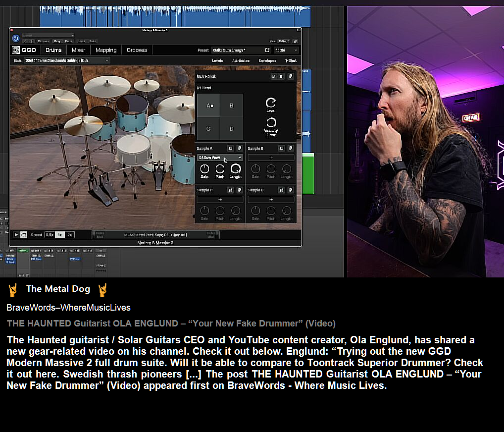This screenshot has height=432, width=504.
Task: Save preset icon in Preset field
Action: 267,50
